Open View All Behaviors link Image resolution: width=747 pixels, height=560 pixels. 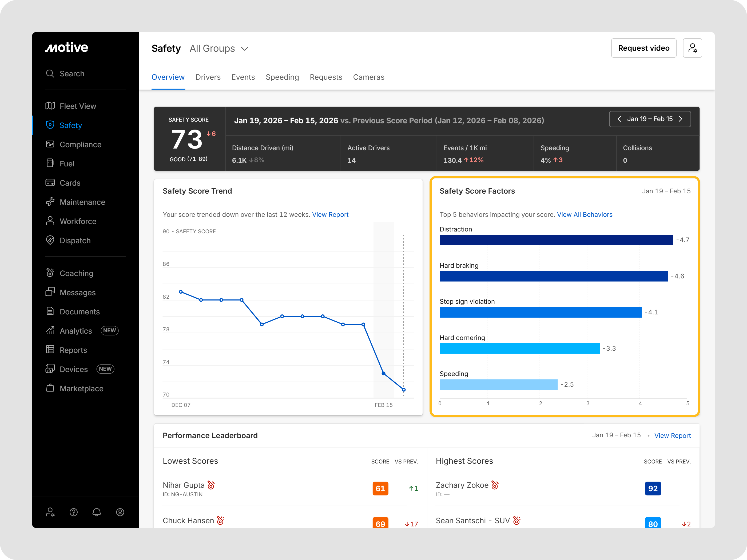(584, 215)
